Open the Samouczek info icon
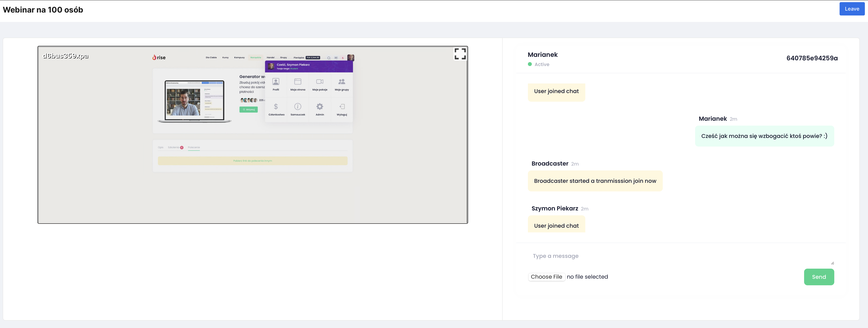The width and height of the screenshot is (868, 328). pos(298,107)
